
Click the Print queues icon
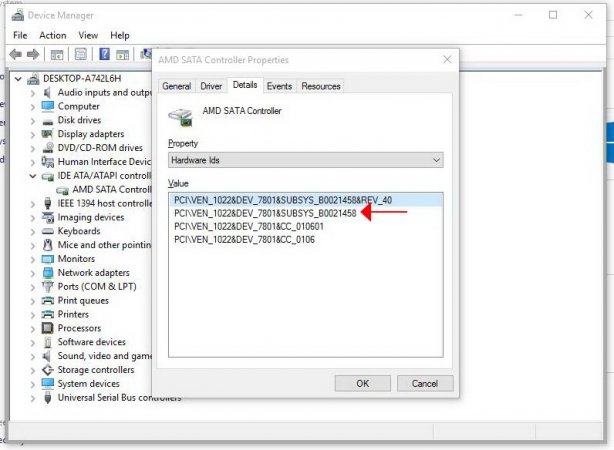[x=48, y=301]
